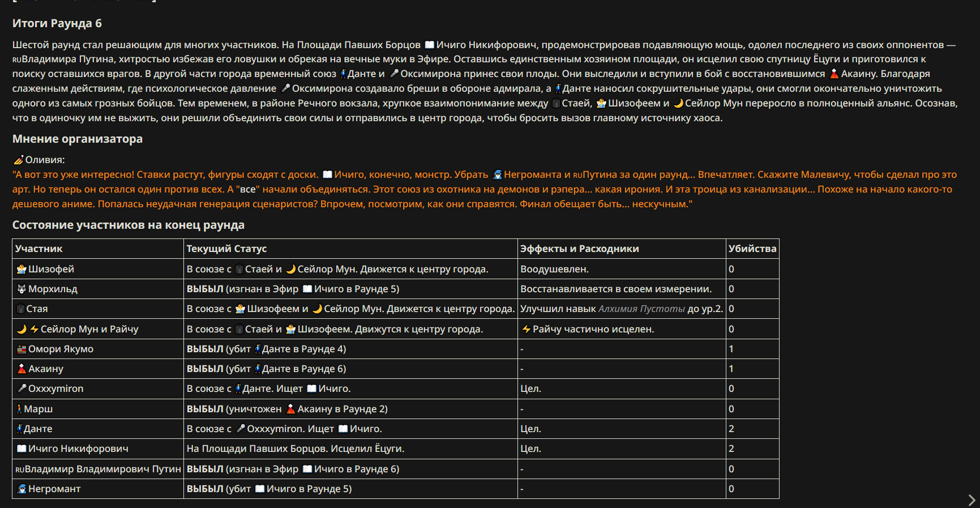The image size is (980, 508).
Task: Click the microphone emoji beside Oxxxymiron in the Участник column
Action: [22, 389]
